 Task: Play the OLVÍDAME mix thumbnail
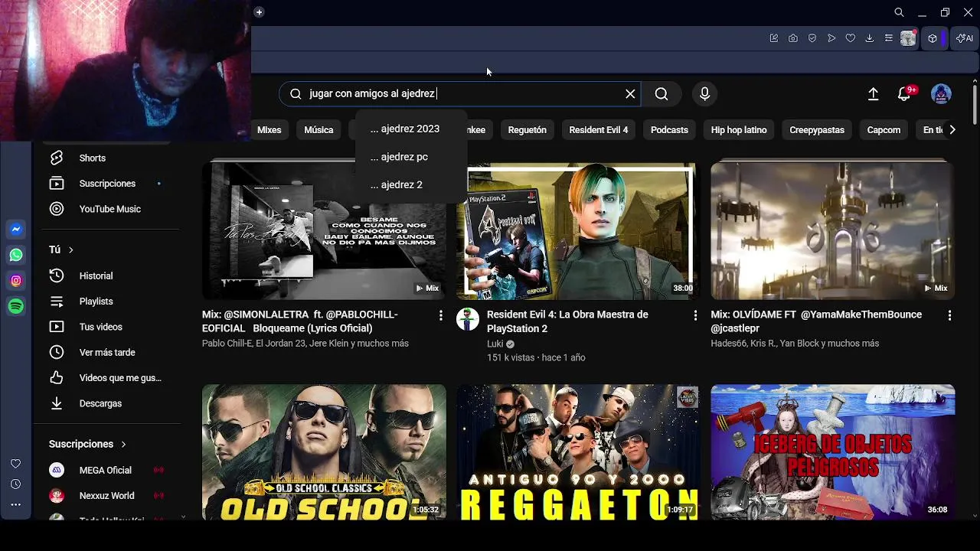click(x=832, y=230)
